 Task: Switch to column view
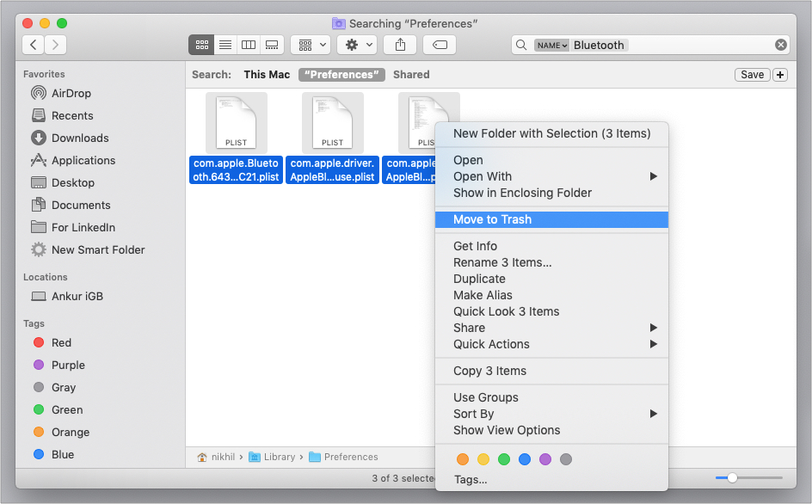(249, 45)
